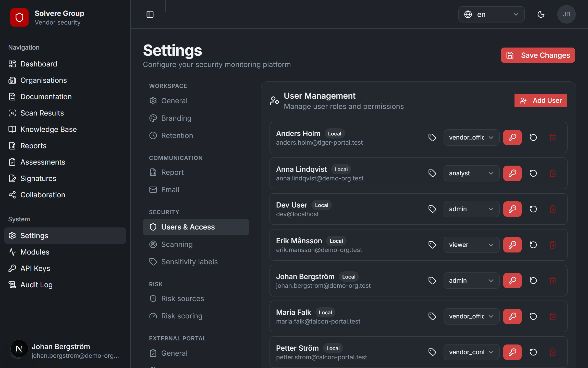Open role dropdown for Petter Ström

[471, 352]
